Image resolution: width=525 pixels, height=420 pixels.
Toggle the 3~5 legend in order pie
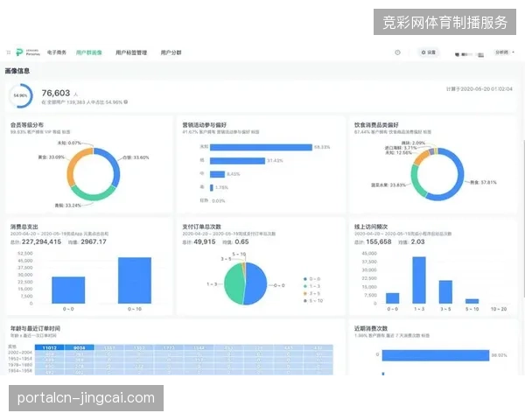point(311,293)
